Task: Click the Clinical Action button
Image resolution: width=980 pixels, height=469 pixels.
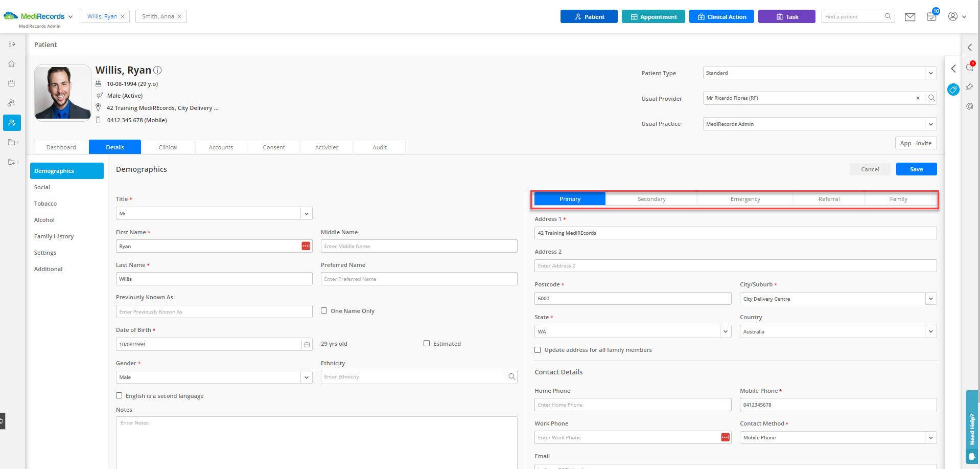Action: point(721,17)
